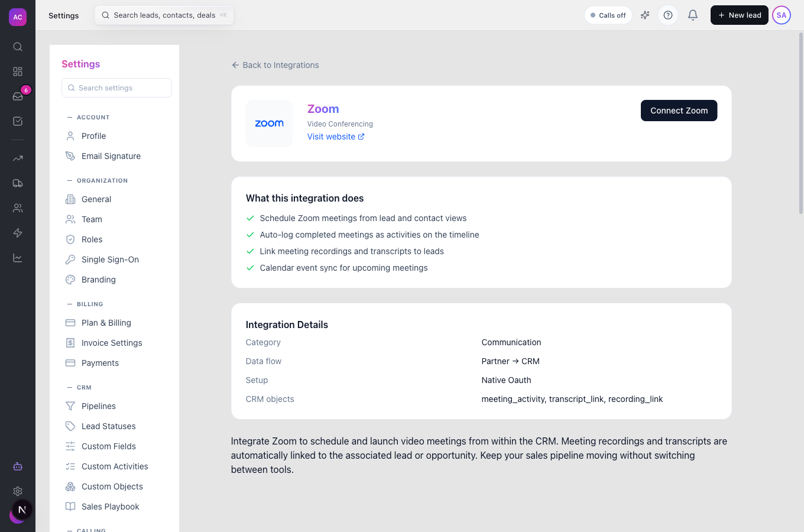Focus the Search settings field

(x=116, y=88)
